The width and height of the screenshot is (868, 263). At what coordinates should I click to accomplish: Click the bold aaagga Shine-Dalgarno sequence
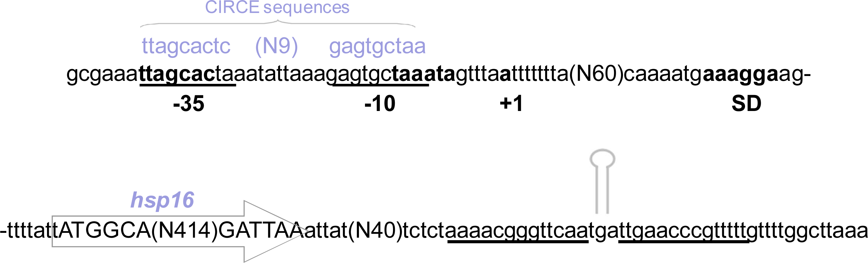coord(741,74)
